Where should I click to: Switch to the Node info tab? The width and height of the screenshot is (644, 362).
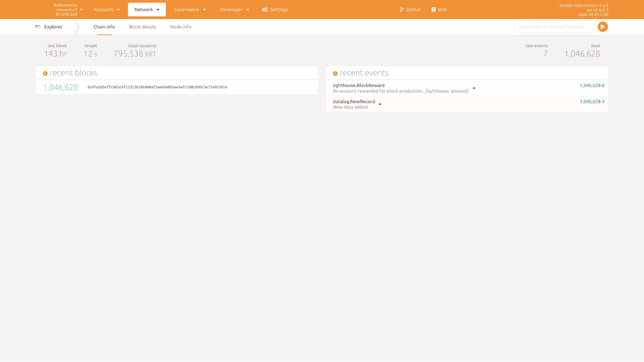[180, 27]
